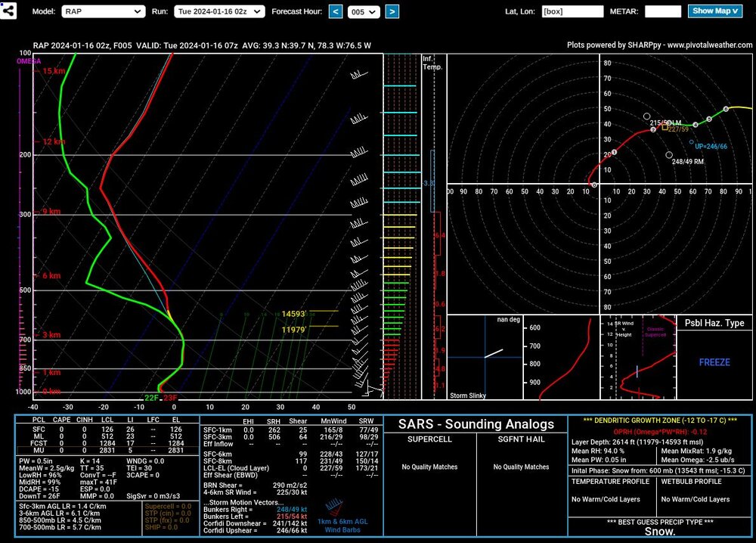The height and width of the screenshot is (543, 756).
Task: Click the Bunkers right mover marker 248/49 RM
Action: pos(669,155)
